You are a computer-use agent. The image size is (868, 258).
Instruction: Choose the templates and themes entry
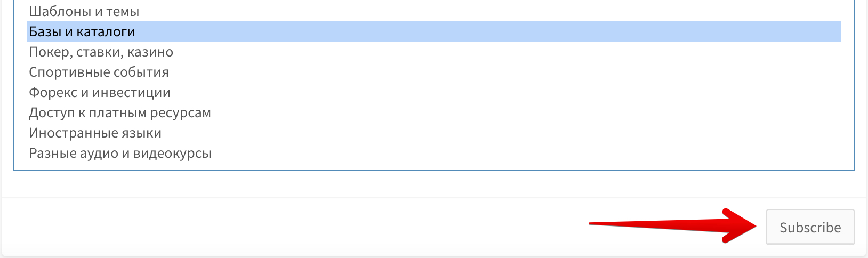click(x=84, y=11)
